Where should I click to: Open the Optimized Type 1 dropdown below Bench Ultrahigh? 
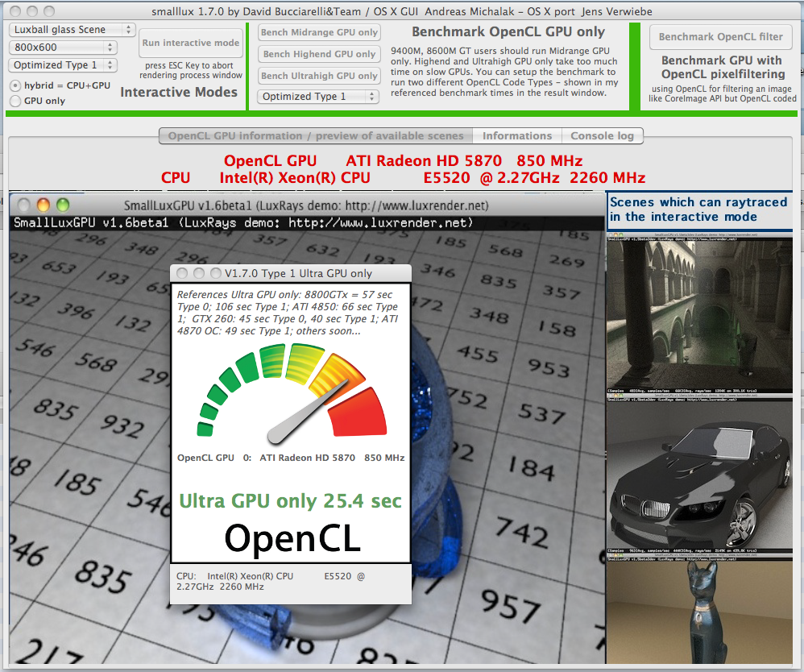(x=318, y=97)
